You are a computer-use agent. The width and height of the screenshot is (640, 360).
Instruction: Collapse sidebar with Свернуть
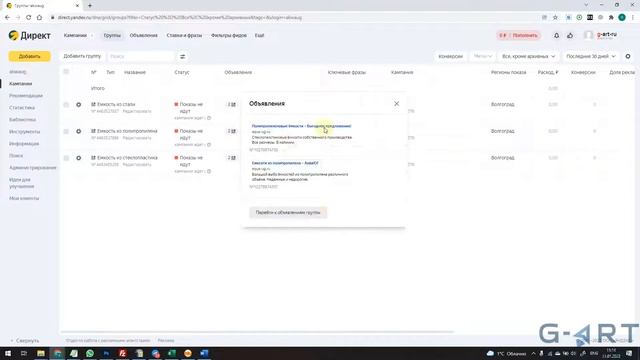coord(25,340)
